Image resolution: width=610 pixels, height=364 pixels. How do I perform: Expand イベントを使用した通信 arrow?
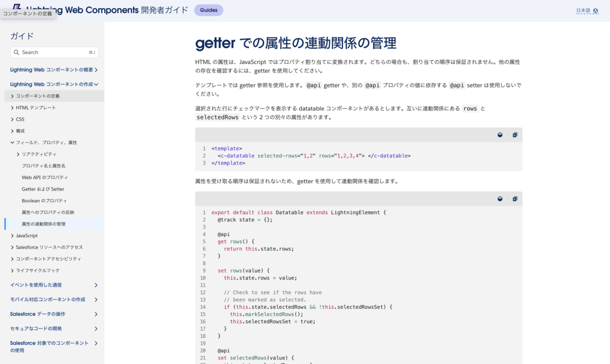(96, 285)
